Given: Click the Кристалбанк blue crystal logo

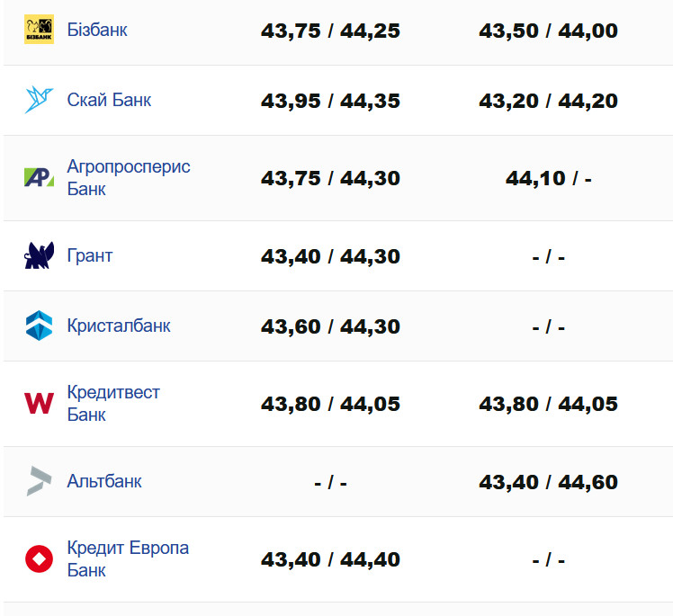Looking at the screenshot, I should pos(39,326).
